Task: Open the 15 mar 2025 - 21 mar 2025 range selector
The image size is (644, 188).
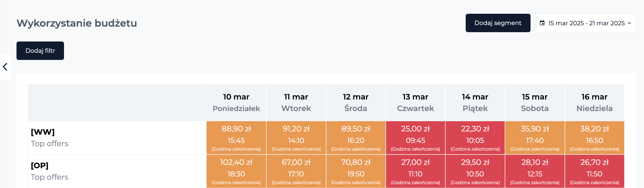Action: coord(586,23)
